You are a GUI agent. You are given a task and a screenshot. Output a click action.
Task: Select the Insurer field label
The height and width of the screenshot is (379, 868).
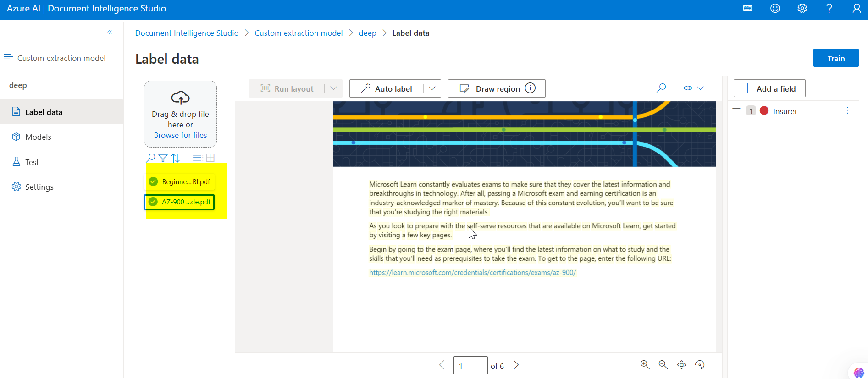785,111
